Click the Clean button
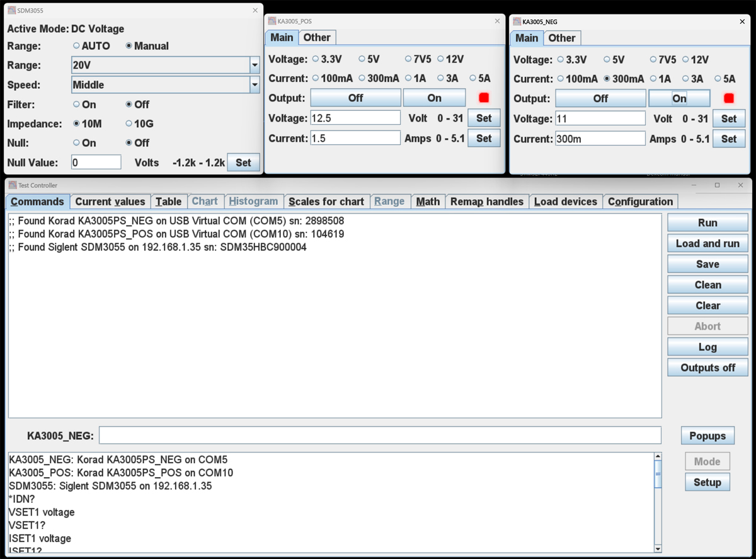756x559 pixels. tap(707, 285)
